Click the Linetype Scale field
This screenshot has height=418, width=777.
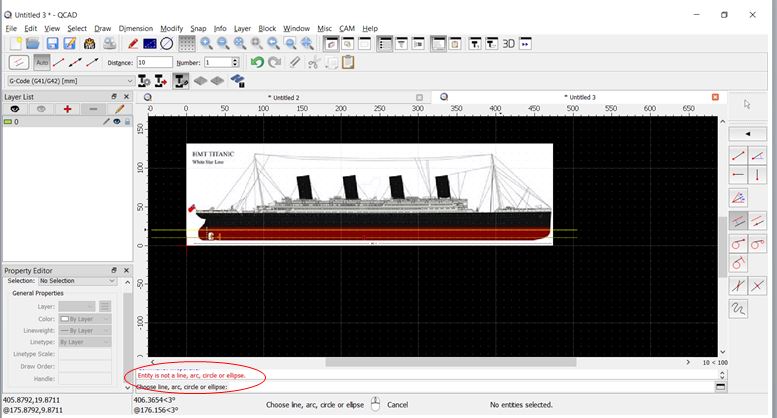85,354
